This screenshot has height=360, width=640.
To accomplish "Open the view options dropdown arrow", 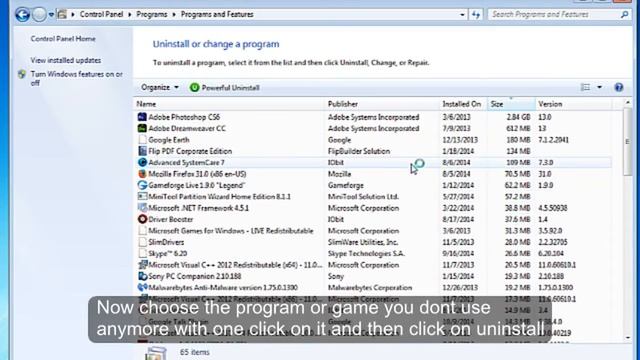I will pos(599,87).
